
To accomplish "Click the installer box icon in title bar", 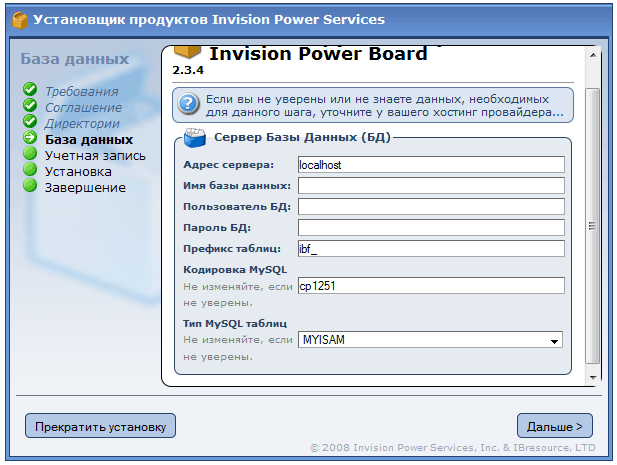I will click(x=19, y=19).
